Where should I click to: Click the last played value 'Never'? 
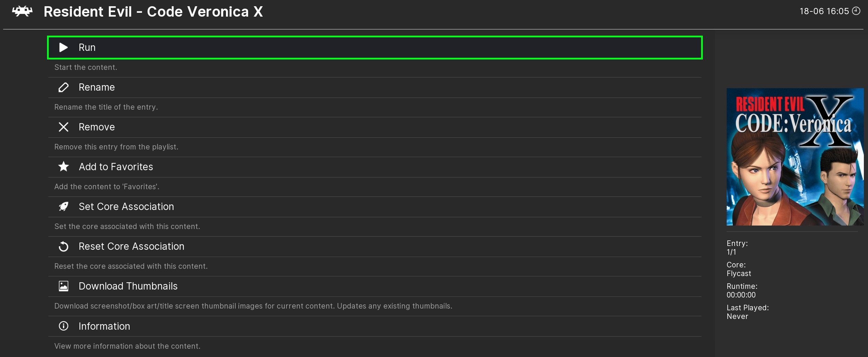point(737,317)
